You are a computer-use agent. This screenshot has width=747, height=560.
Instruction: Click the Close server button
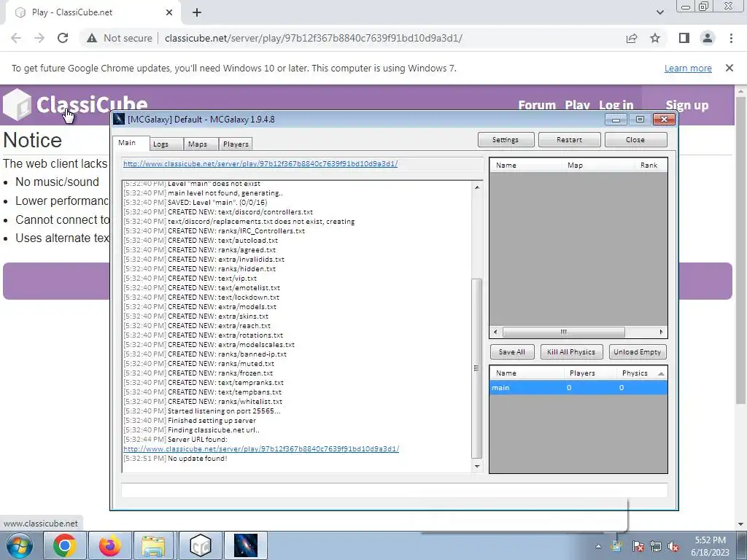[635, 139]
